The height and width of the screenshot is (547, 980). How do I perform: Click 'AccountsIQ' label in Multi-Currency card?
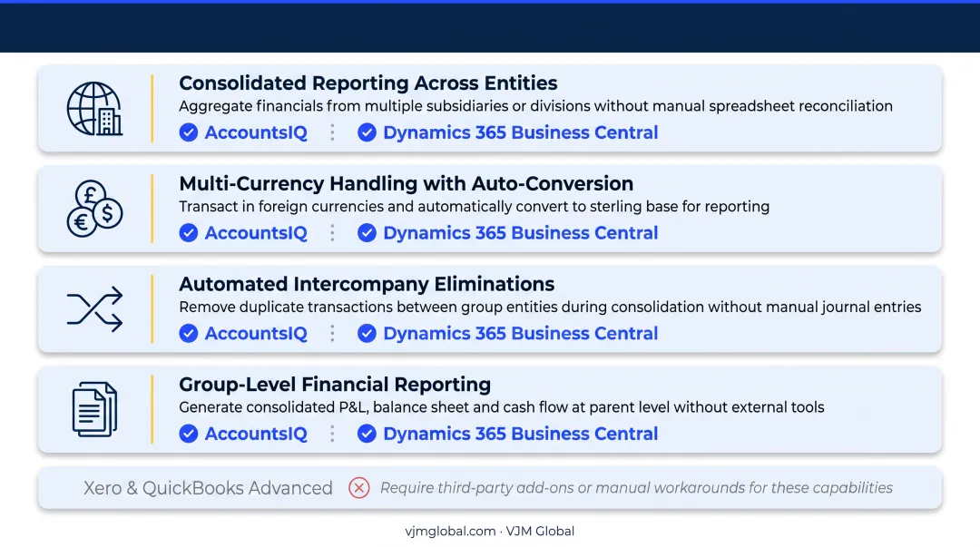click(x=256, y=233)
